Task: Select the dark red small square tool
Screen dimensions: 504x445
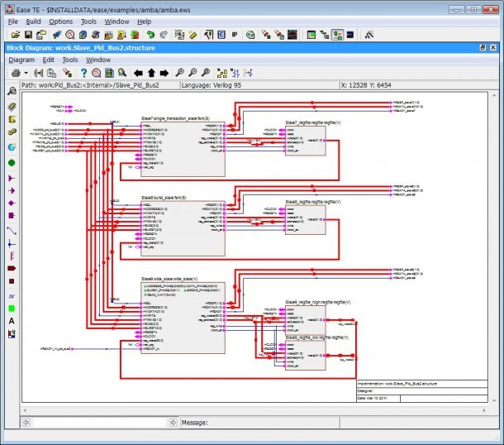Action: tap(12, 281)
